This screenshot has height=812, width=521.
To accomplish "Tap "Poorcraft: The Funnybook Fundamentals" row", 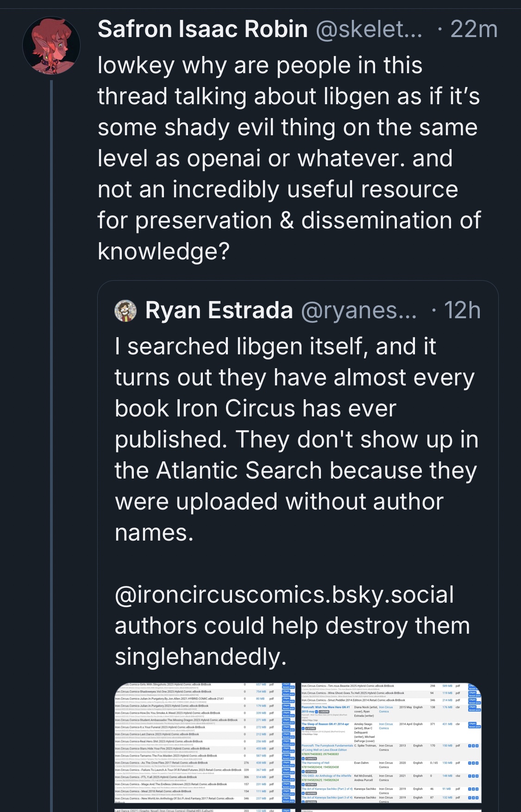I will pyautogui.click(x=327, y=746).
